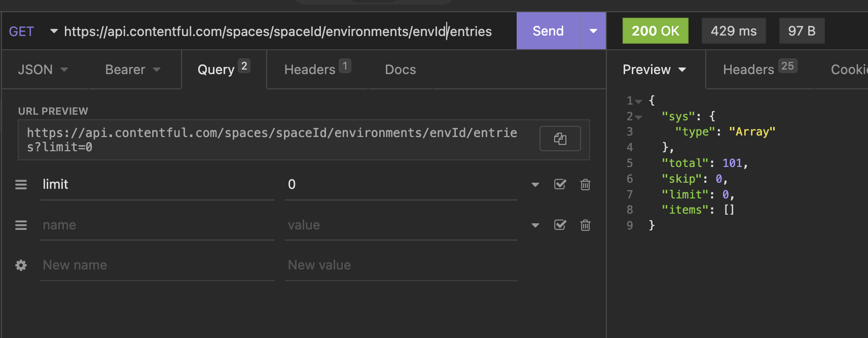Send the request
The width and height of the screenshot is (868, 338).
click(x=548, y=31)
